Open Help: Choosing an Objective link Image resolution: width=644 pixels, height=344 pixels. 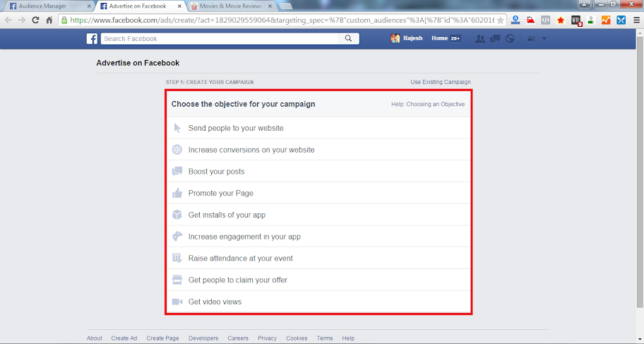pyautogui.click(x=428, y=104)
